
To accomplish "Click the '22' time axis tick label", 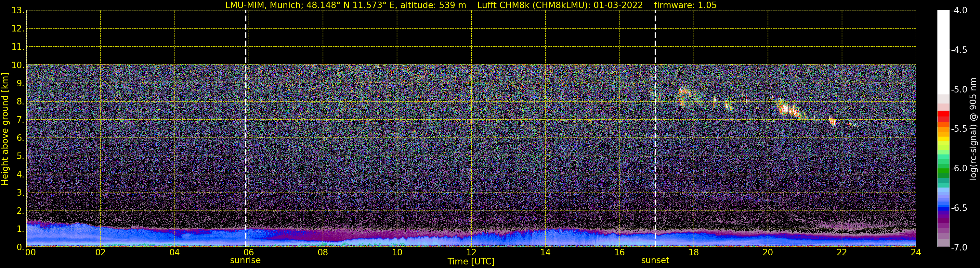I will (842, 252).
